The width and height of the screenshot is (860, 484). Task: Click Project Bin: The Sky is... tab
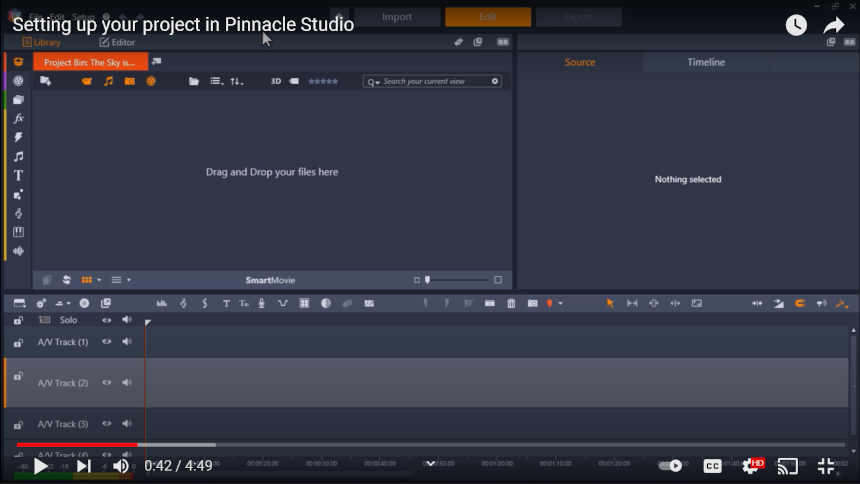[90, 62]
